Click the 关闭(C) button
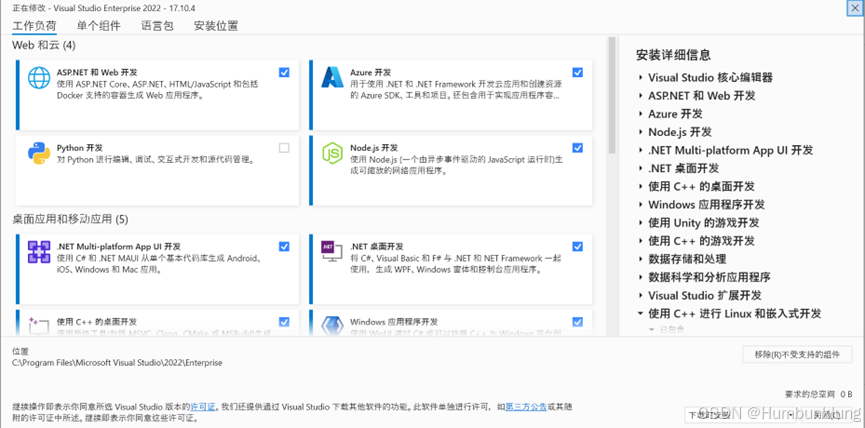This screenshot has height=428, width=865. click(x=827, y=414)
